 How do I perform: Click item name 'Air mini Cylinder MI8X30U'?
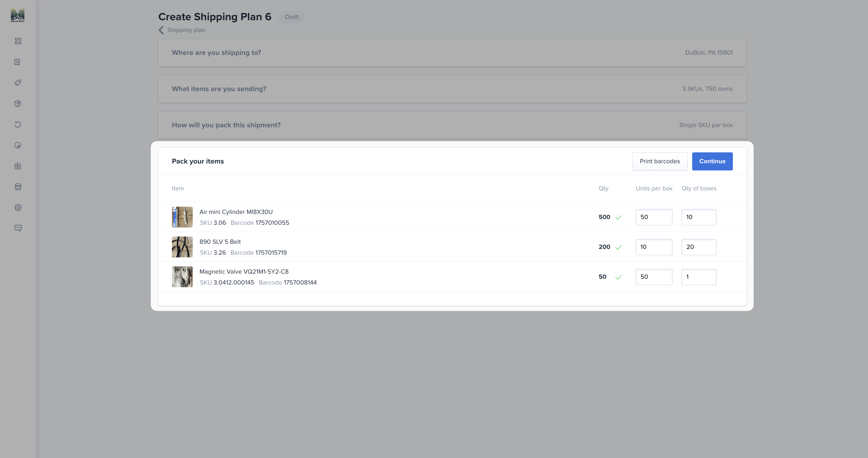(x=236, y=212)
